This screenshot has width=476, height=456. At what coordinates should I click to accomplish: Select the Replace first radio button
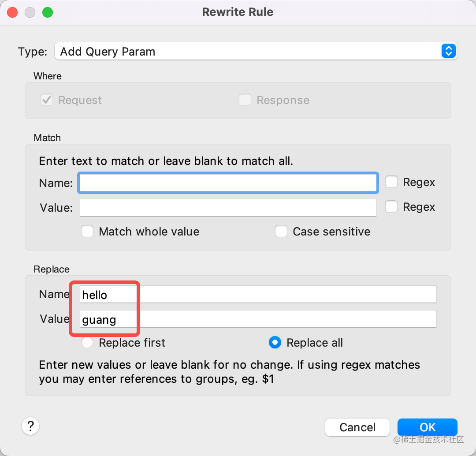tap(87, 343)
